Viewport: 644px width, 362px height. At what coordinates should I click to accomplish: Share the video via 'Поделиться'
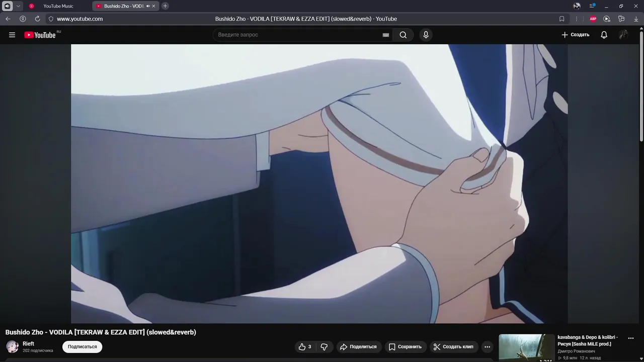358,346
